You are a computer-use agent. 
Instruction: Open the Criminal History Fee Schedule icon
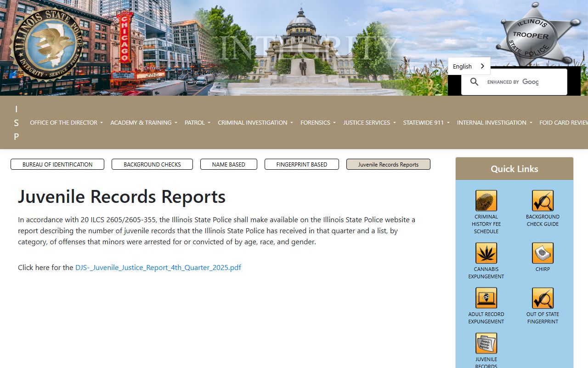(x=486, y=201)
